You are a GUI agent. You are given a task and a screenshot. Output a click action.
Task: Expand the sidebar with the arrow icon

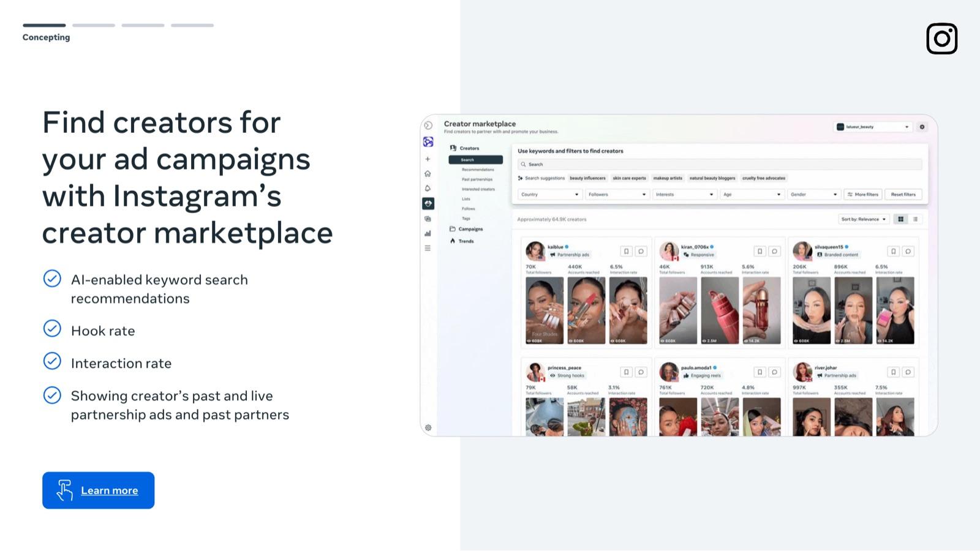point(428,126)
